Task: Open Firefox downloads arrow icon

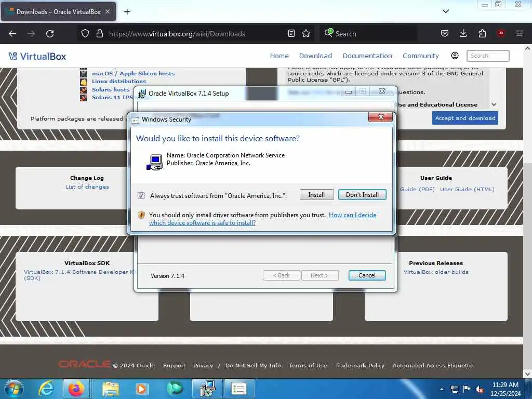Action: (x=463, y=34)
